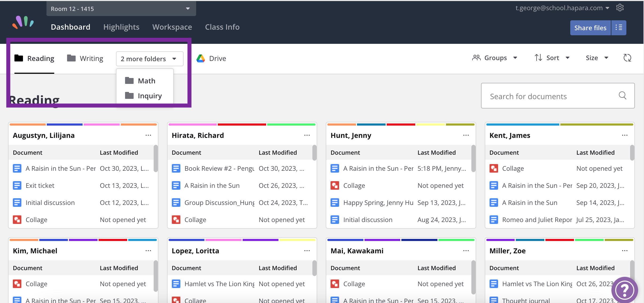Click the refresh icon to reload dashboards
This screenshot has height=303, width=644.
point(627,58)
